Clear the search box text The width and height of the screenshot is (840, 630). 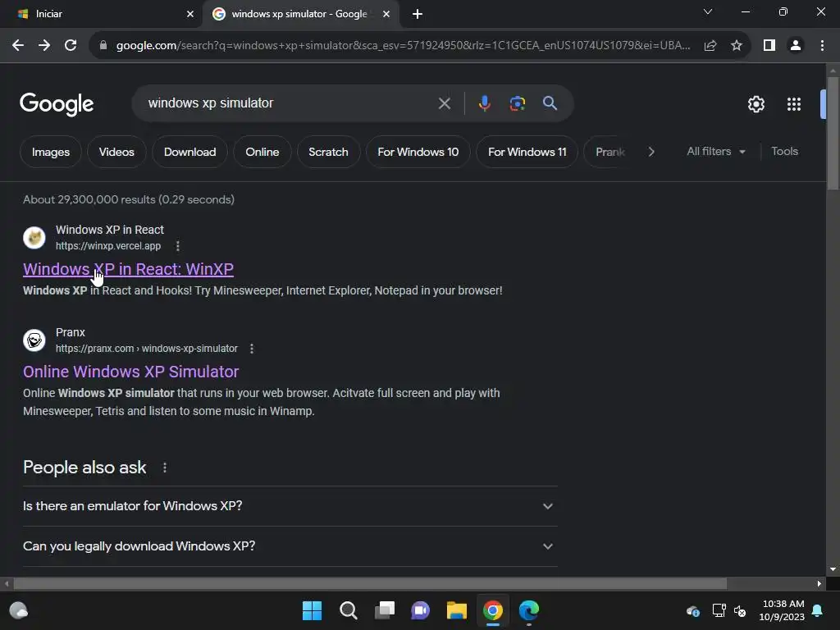(x=444, y=103)
